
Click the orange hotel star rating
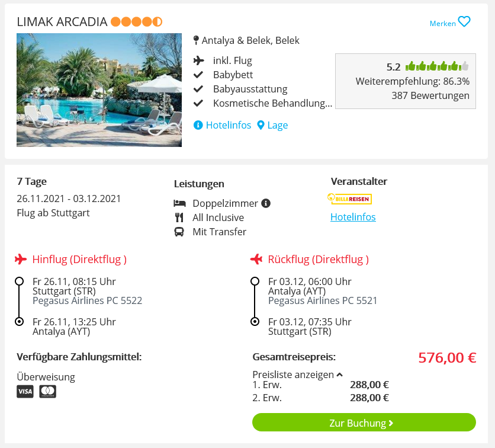pyautogui.click(x=137, y=22)
